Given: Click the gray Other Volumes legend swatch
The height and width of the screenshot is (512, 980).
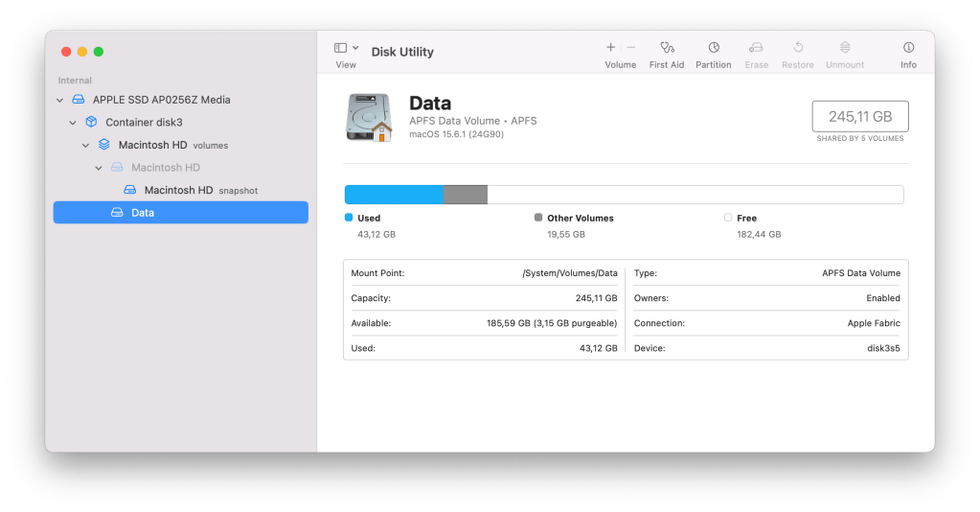Looking at the screenshot, I should [538, 218].
